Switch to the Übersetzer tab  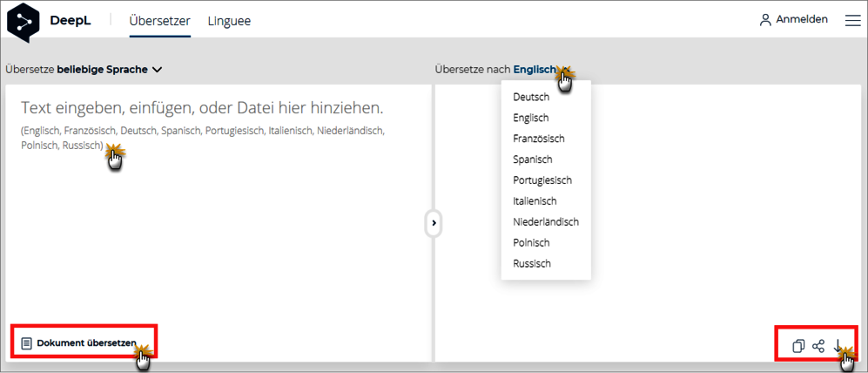[x=160, y=21]
